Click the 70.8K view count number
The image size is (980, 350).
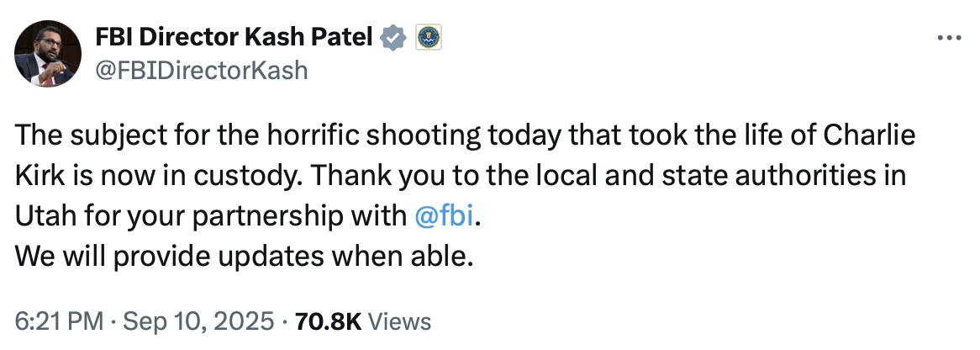pos(327,321)
